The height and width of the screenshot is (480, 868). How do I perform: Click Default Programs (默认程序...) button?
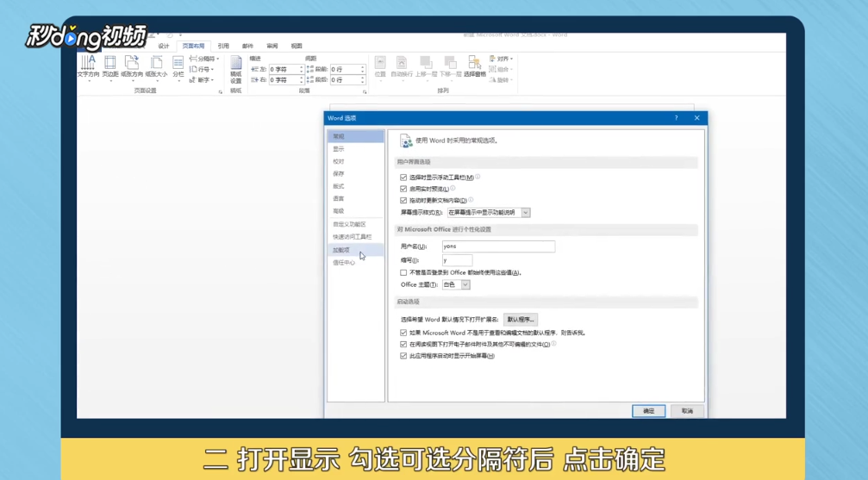tap(521, 320)
